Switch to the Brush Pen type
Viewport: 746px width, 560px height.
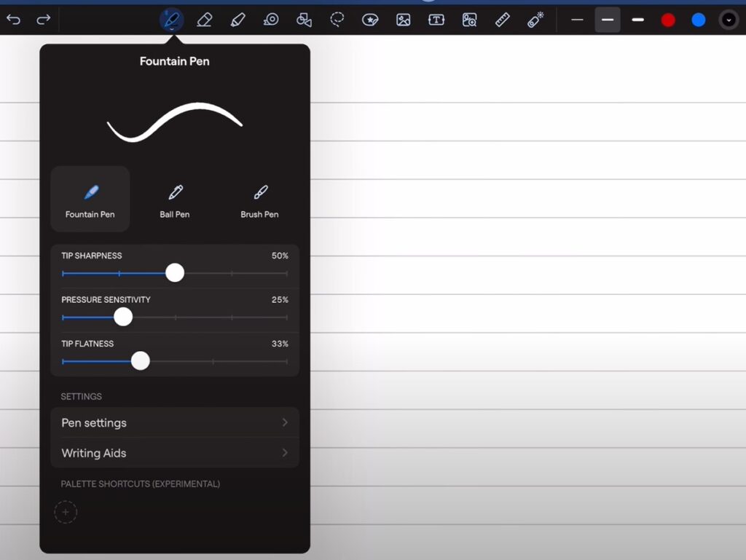259,198
